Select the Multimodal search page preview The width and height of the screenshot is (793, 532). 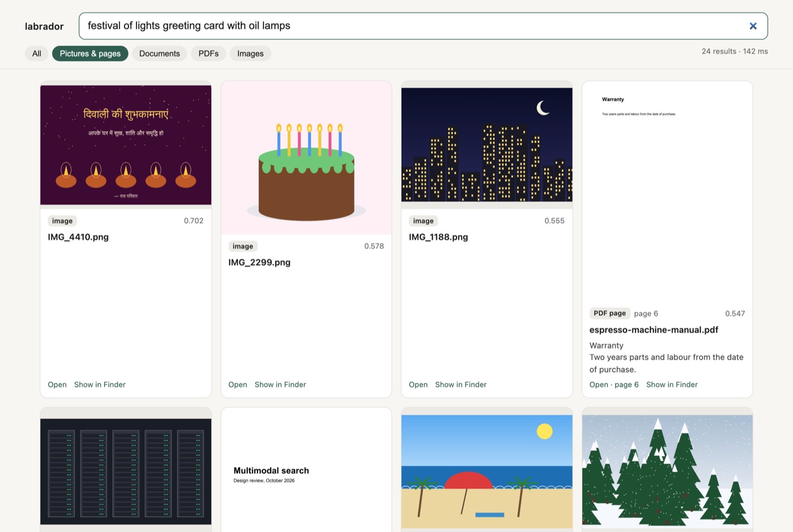point(306,470)
